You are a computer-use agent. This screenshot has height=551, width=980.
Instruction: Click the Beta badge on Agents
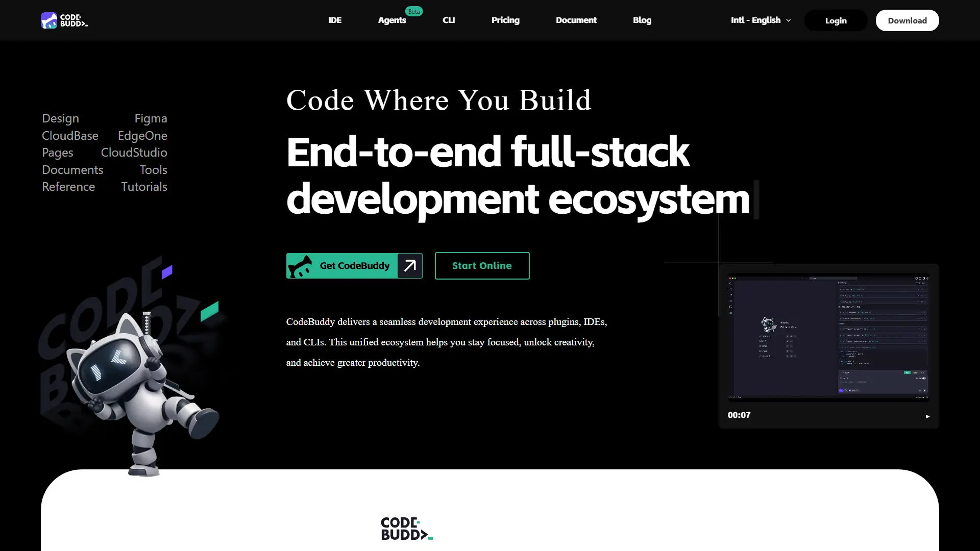point(414,11)
